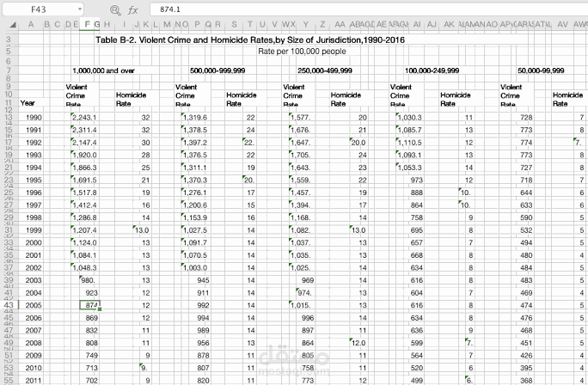
Task: Click the cell with 973
Action: (x=417, y=180)
